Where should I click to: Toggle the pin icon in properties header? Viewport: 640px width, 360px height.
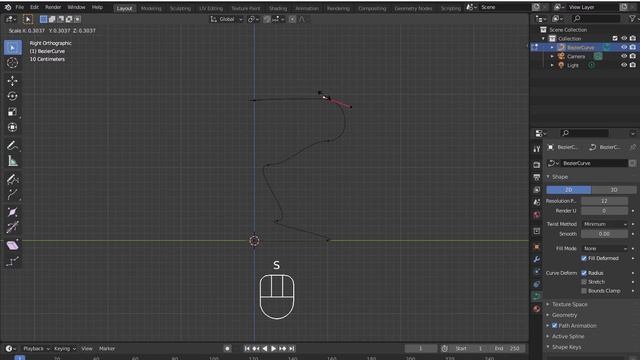pyautogui.click(x=633, y=147)
